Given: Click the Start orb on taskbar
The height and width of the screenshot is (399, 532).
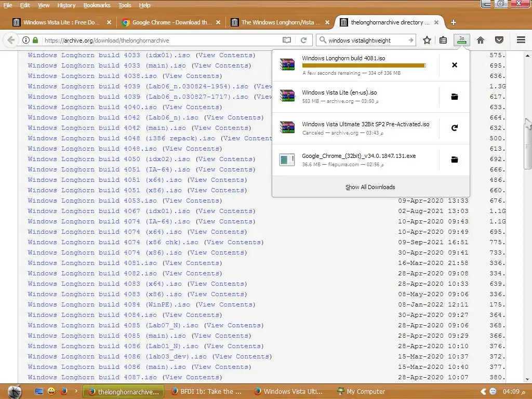Looking at the screenshot, I should 14,392.
